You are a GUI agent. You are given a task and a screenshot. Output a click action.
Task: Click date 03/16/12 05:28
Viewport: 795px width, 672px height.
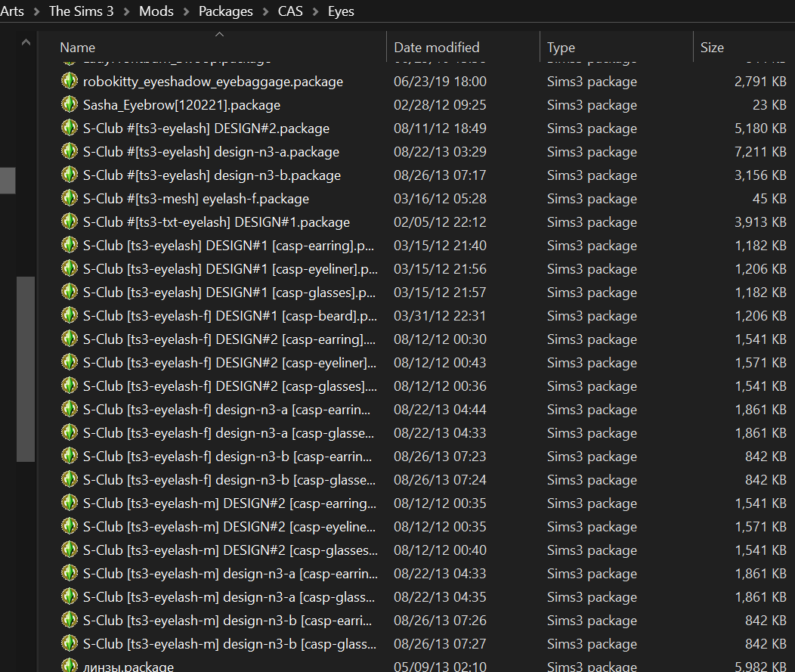[x=440, y=199]
